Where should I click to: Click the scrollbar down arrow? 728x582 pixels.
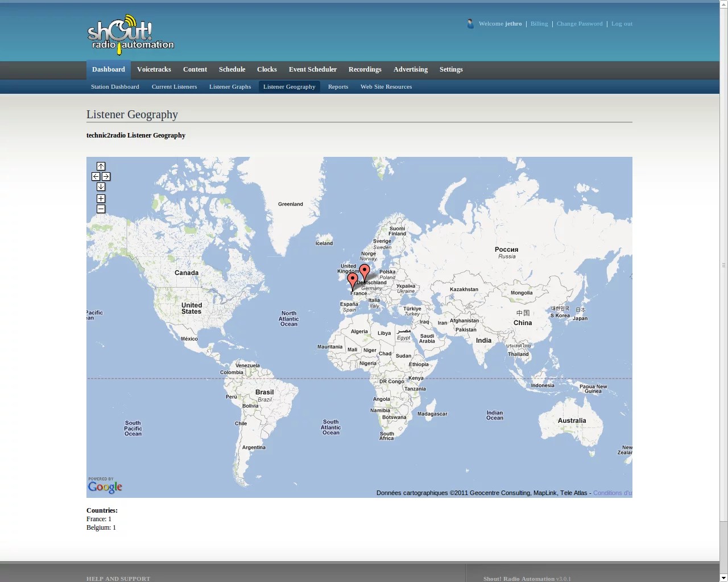[723, 577]
